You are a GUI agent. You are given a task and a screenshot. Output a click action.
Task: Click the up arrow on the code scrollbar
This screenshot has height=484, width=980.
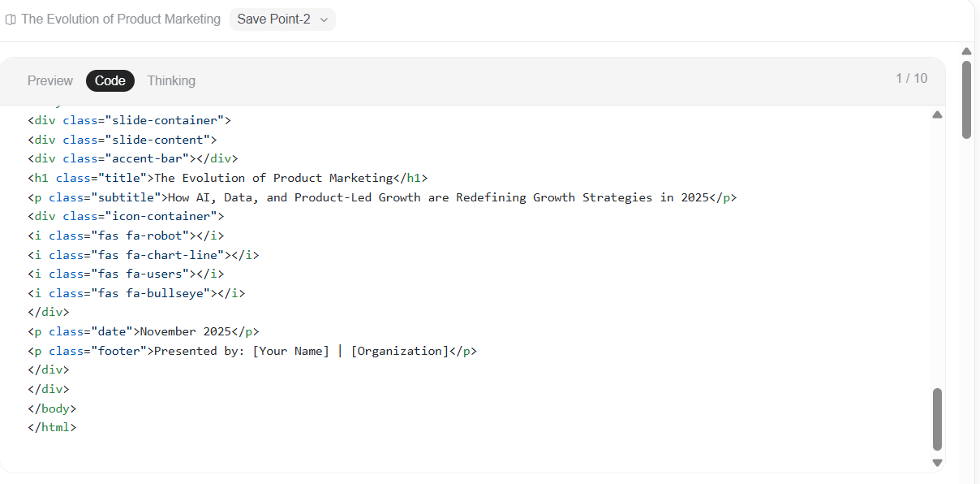point(937,115)
